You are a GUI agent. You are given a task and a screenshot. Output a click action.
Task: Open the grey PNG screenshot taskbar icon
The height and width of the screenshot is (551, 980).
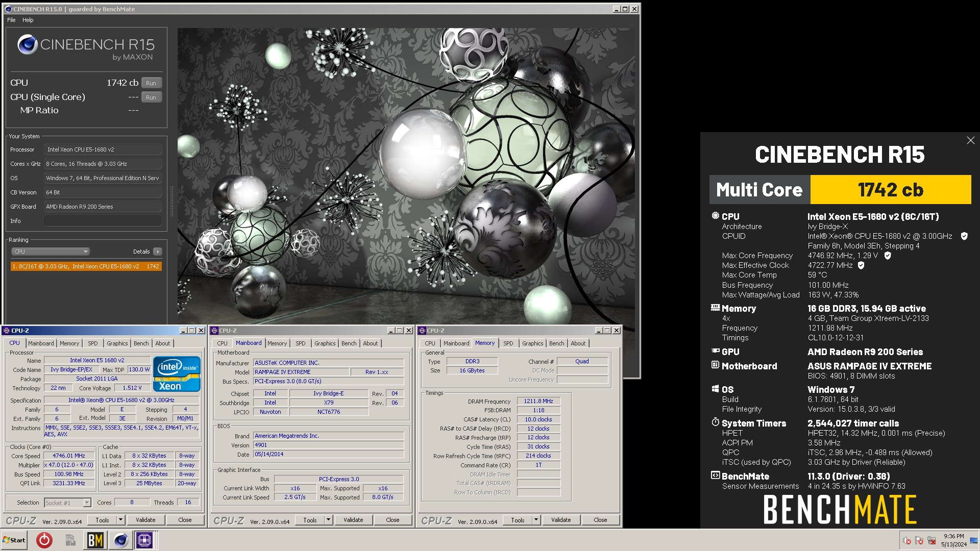pos(70,540)
